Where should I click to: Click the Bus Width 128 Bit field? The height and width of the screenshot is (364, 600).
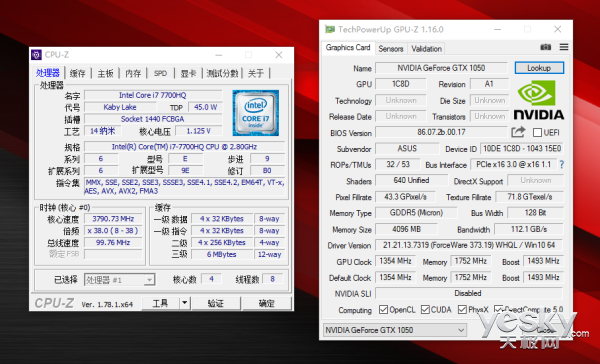click(535, 213)
